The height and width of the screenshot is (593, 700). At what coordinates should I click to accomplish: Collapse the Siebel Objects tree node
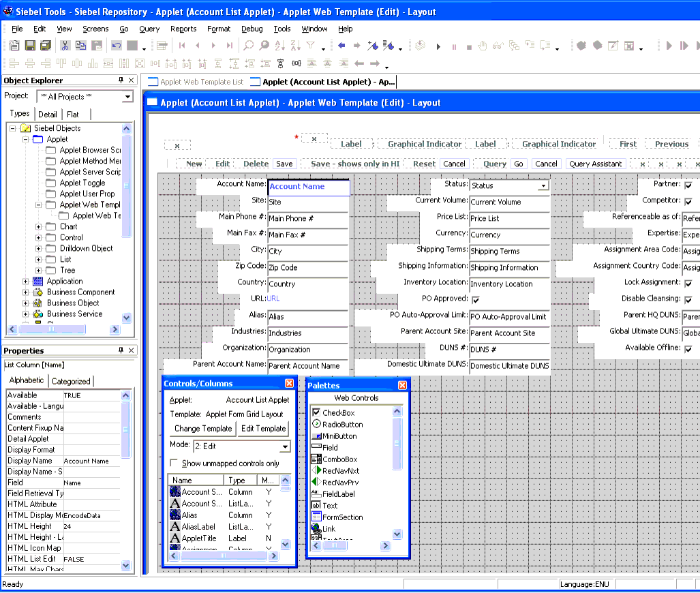point(12,128)
